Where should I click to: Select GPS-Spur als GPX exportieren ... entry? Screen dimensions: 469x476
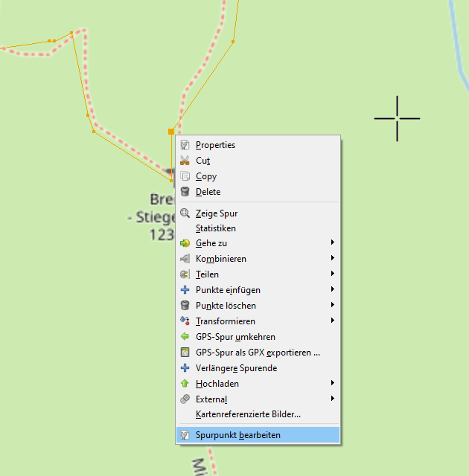tap(258, 353)
